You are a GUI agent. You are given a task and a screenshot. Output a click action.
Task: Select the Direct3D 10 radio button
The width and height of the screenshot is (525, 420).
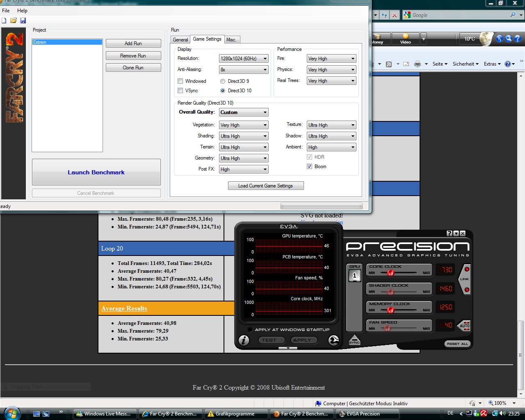(x=223, y=91)
